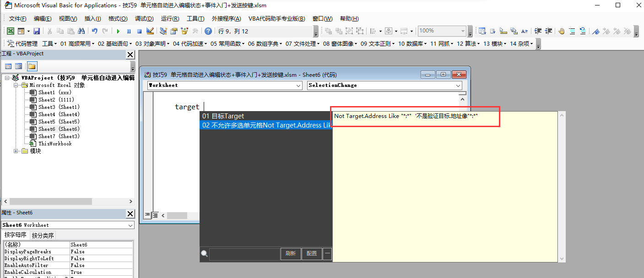This screenshot has height=278, width=644.
Task: Click the Find binoculars icon
Action: 81,31
